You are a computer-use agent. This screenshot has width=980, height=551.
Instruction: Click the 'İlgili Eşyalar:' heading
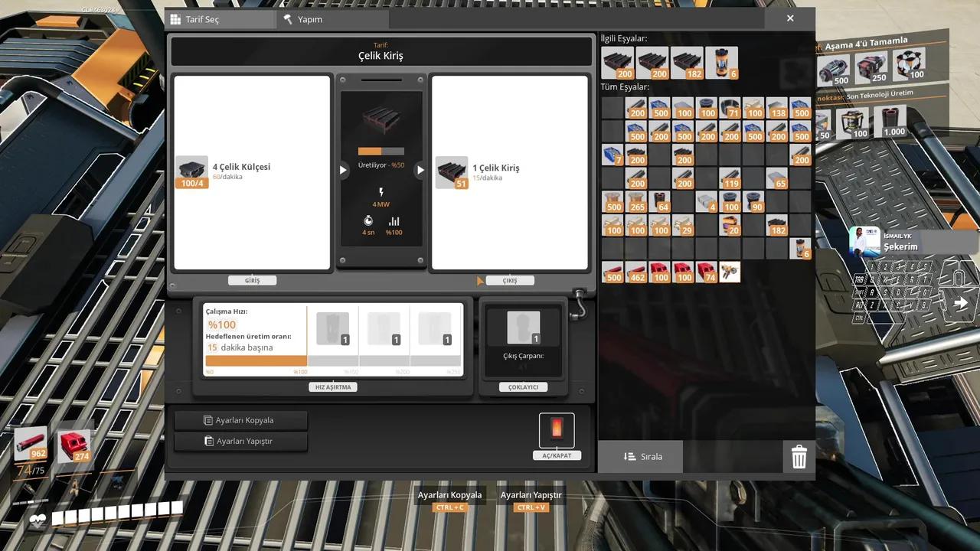(x=624, y=38)
